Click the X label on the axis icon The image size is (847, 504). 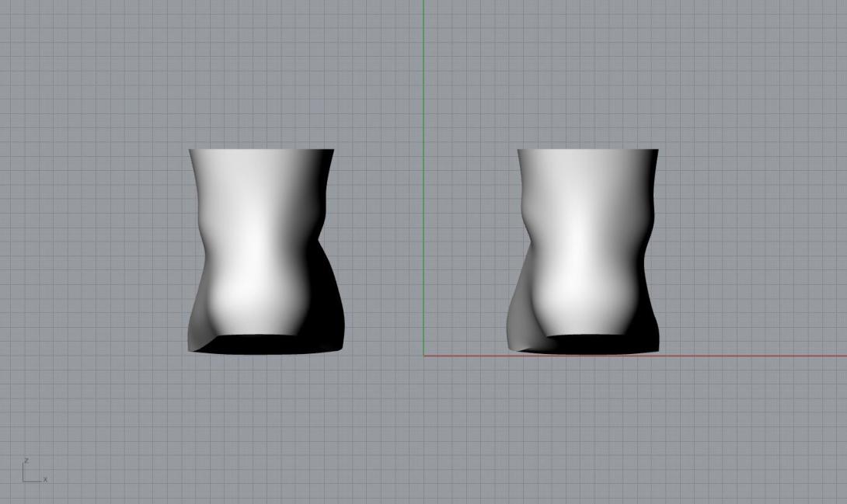coord(45,479)
